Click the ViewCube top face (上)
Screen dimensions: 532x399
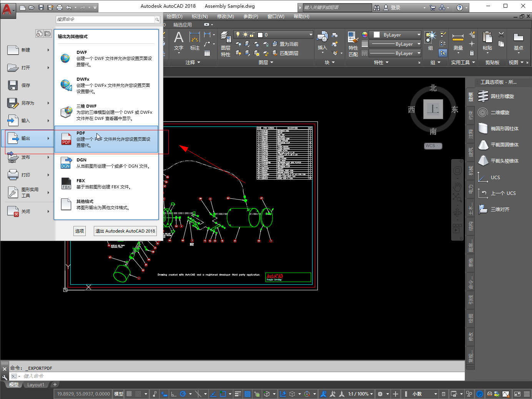pyautogui.click(x=433, y=109)
